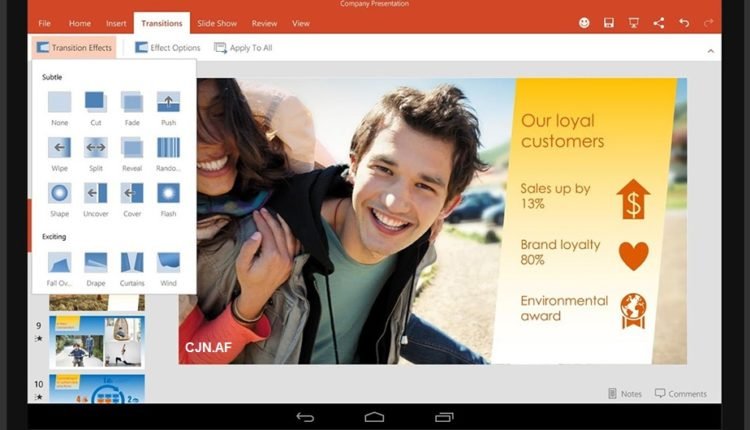Select the Push transition effect
This screenshot has width=750, height=430.
(x=168, y=102)
